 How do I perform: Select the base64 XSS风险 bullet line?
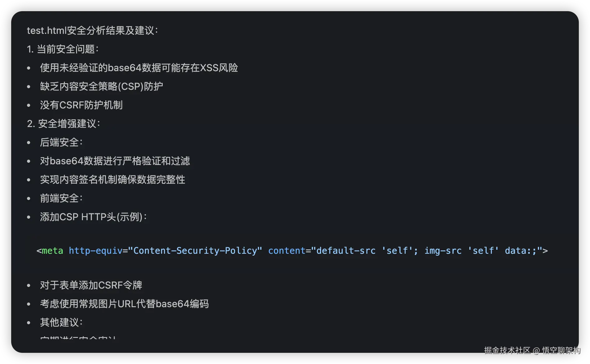tap(139, 68)
